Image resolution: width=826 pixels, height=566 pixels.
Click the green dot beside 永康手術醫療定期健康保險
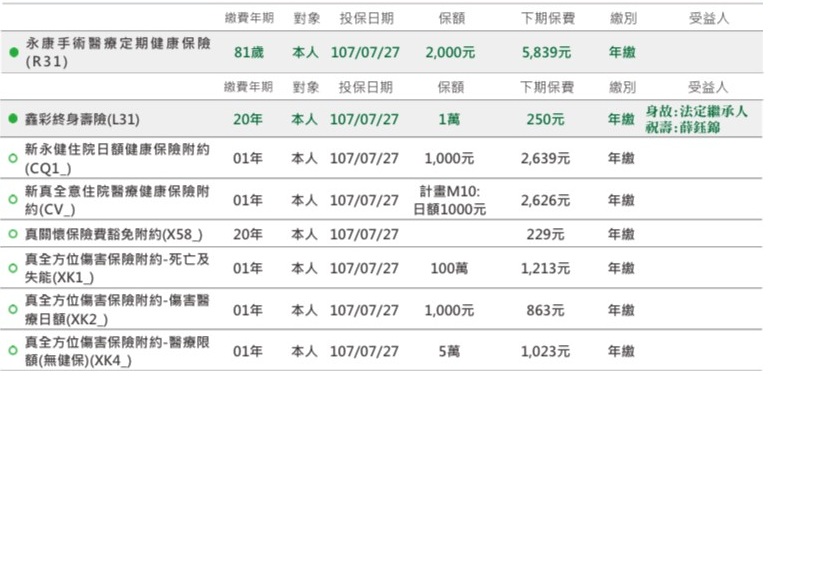click(14, 52)
